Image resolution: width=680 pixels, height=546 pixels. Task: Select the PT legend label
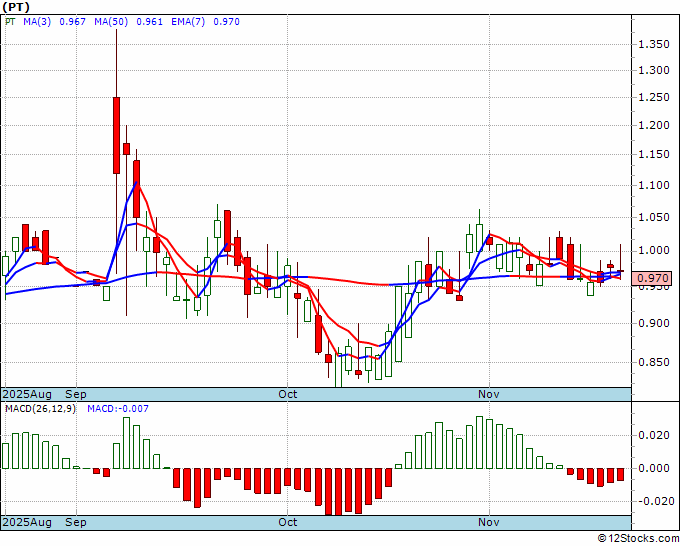coord(10,22)
